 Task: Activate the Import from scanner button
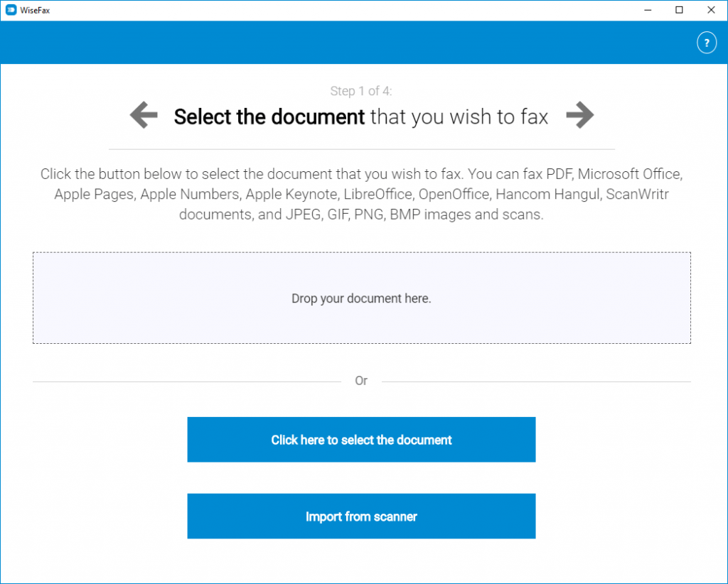click(x=361, y=516)
